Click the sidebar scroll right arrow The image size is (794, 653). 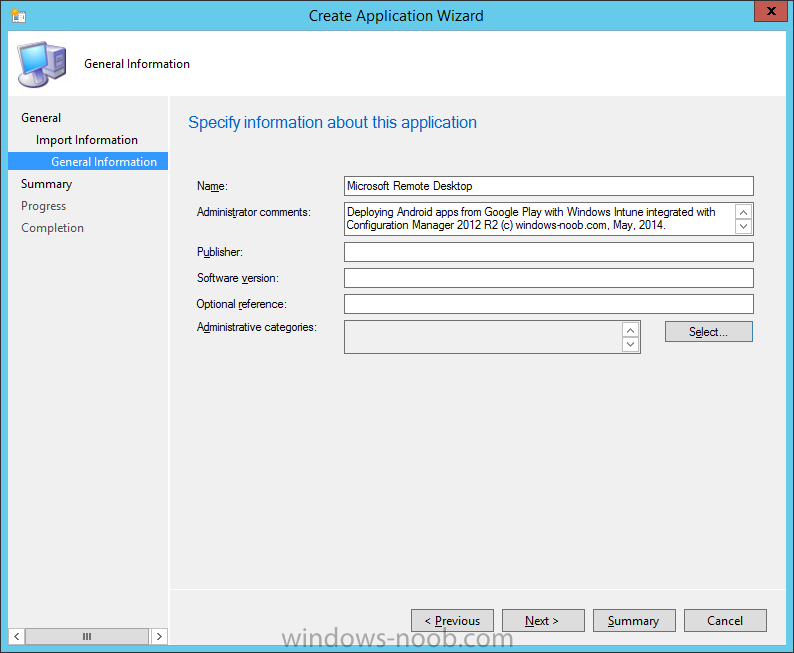pyautogui.click(x=159, y=636)
